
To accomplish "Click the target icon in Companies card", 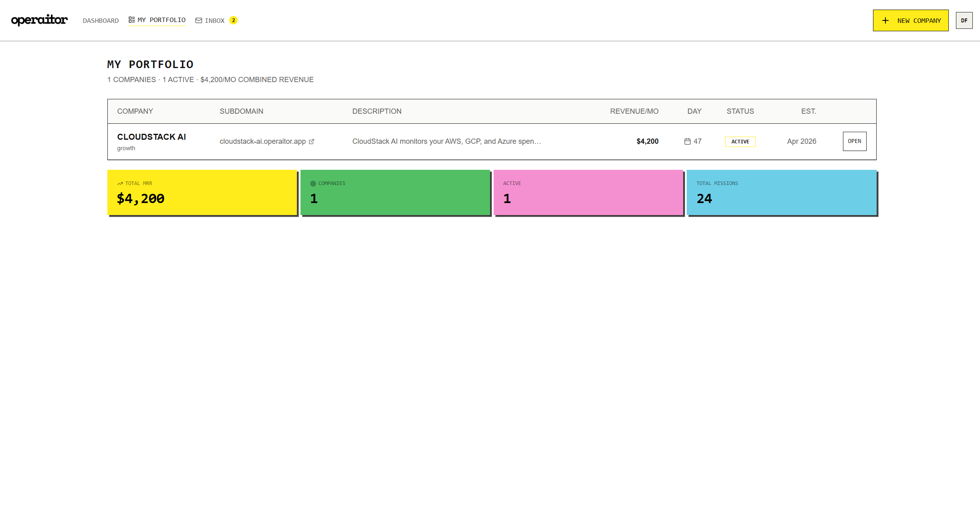I will (313, 183).
